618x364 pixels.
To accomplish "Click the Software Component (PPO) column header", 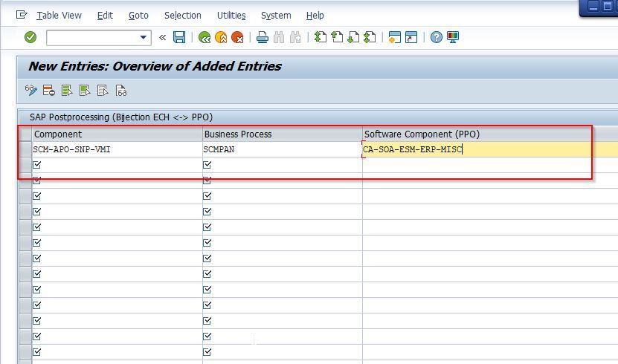I will [x=490, y=134].
